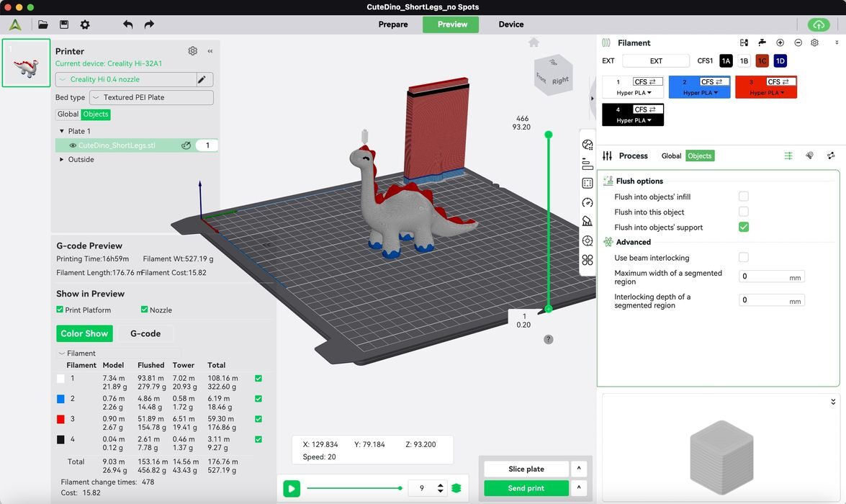Expand the Outside tree item

62,160
